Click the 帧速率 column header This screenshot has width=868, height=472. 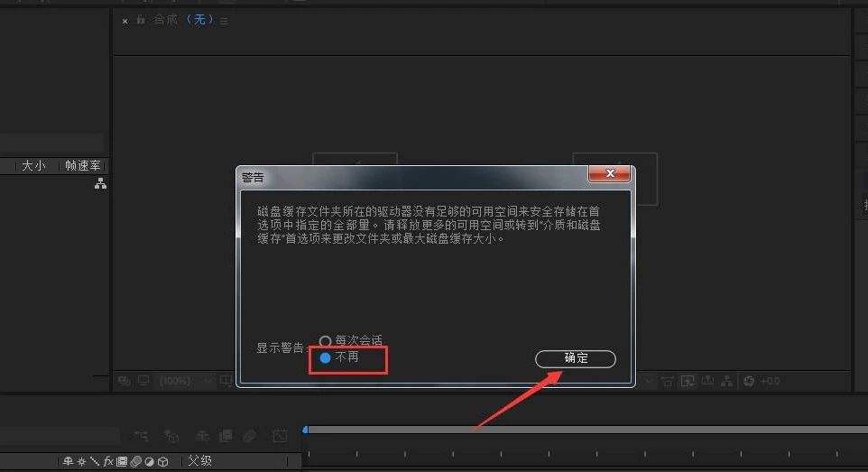click(x=82, y=166)
